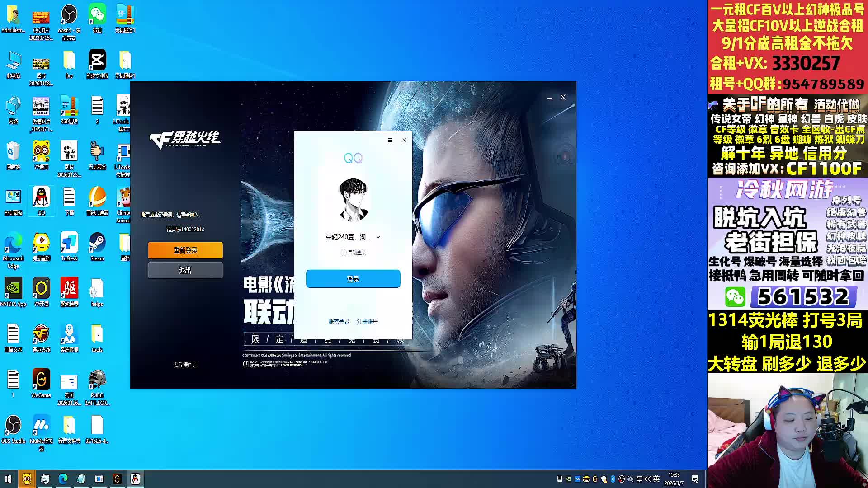Click the grey 退出 exit button

[185, 270]
